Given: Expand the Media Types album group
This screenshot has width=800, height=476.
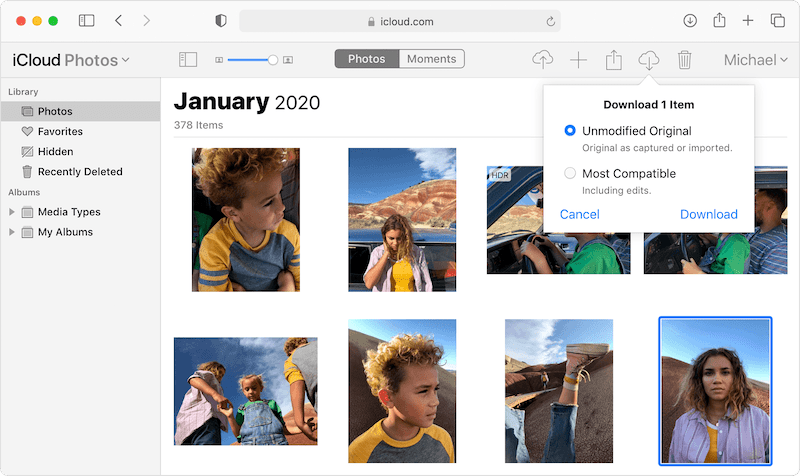Looking at the screenshot, I should point(12,212).
